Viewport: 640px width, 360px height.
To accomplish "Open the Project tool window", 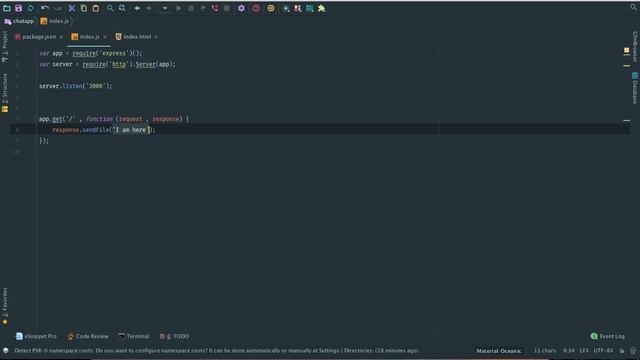I will pyautogui.click(x=5, y=47).
